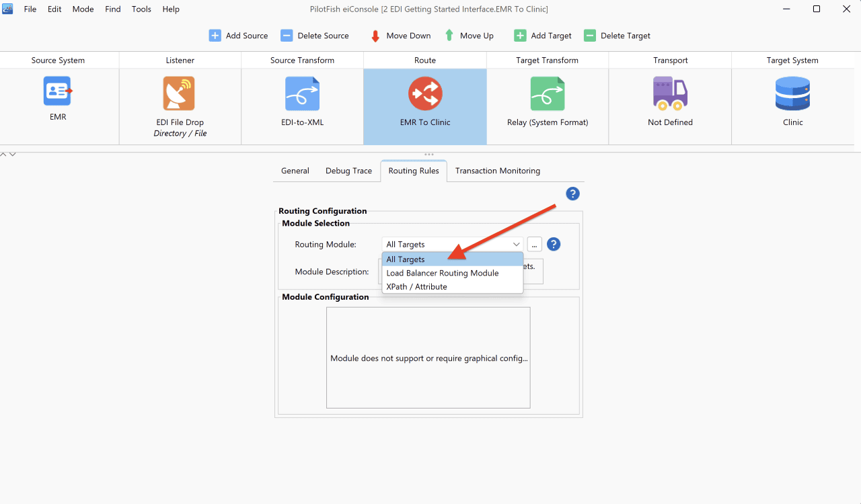Click the Module Selection section title
Screen dimensions: 861x504
(316, 223)
